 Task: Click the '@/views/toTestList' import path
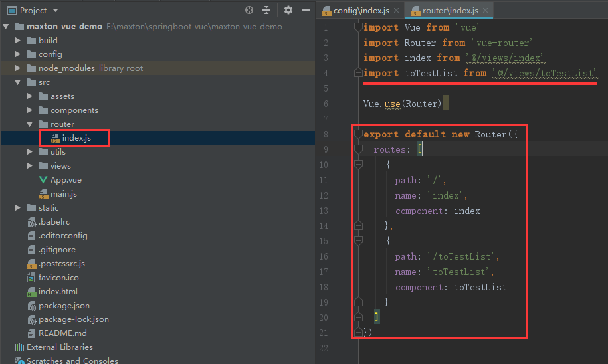[x=545, y=73]
